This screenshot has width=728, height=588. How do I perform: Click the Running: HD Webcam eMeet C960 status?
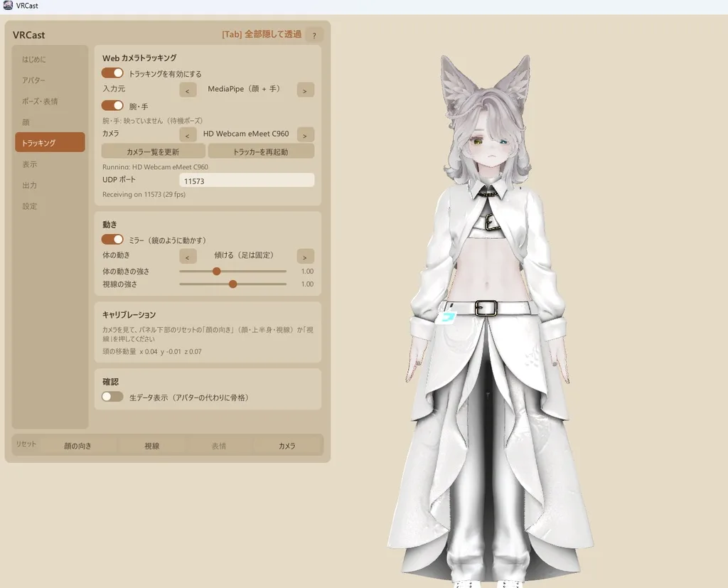155,167
